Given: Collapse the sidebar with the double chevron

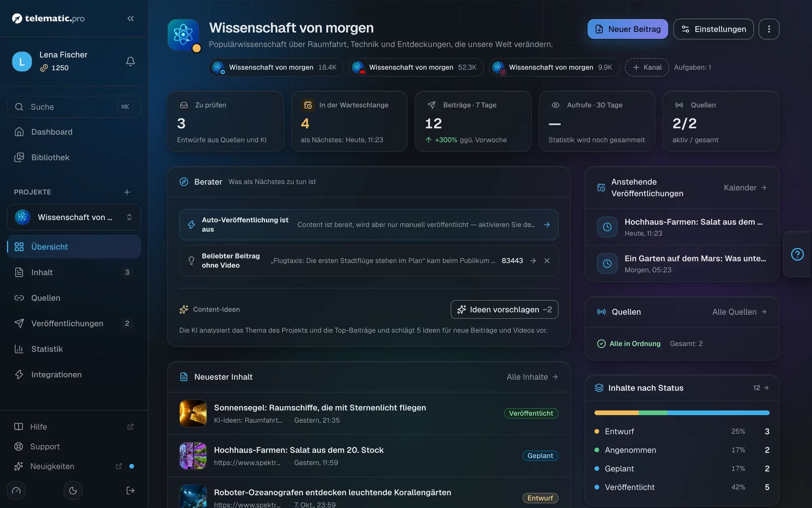Looking at the screenshot, I should [x=130, y=18].
